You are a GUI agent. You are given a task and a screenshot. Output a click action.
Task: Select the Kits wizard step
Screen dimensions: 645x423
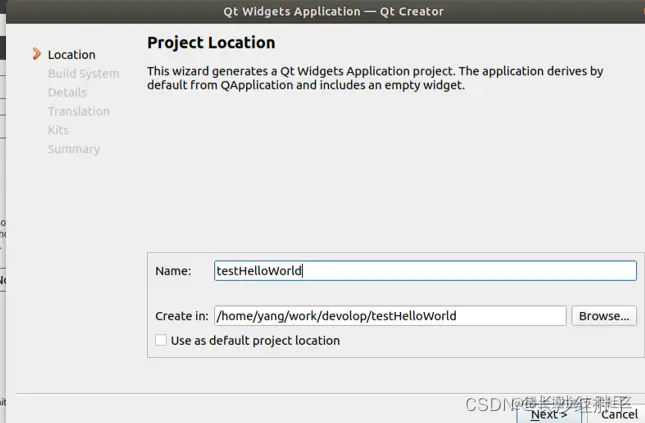(x=58, y=130)
